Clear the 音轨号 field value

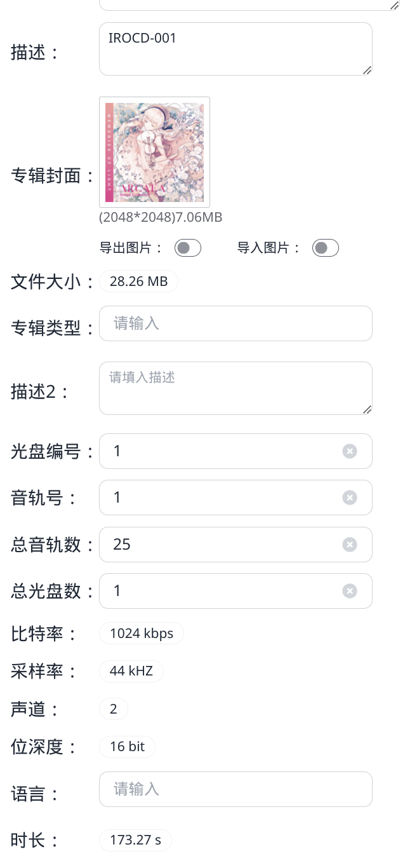pyautogui.click(x=350, y=498)
